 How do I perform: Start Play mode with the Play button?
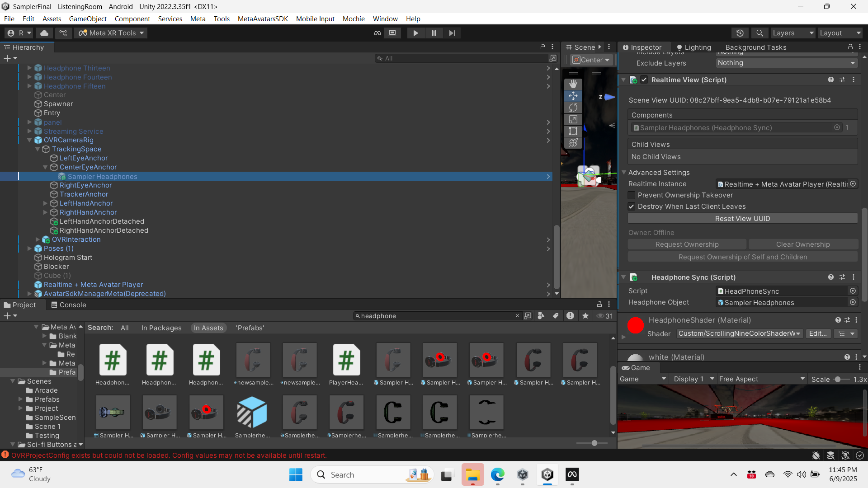[x=415, y=33]
